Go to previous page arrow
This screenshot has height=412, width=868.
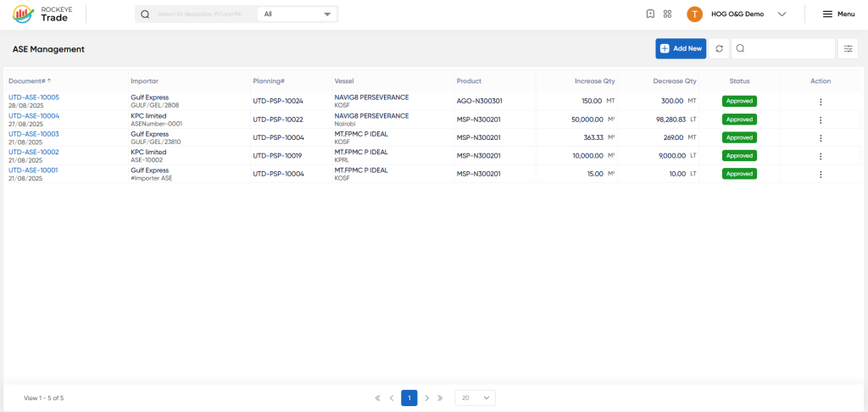coord(392,398)
